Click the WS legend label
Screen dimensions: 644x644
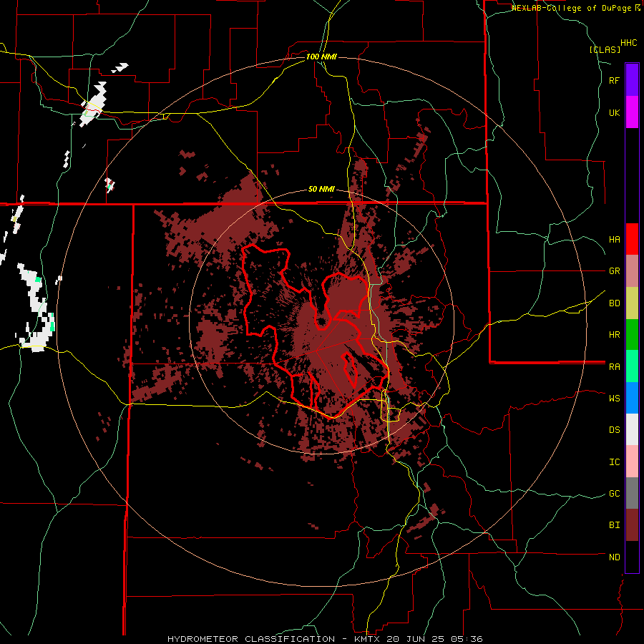coord(614,399)
